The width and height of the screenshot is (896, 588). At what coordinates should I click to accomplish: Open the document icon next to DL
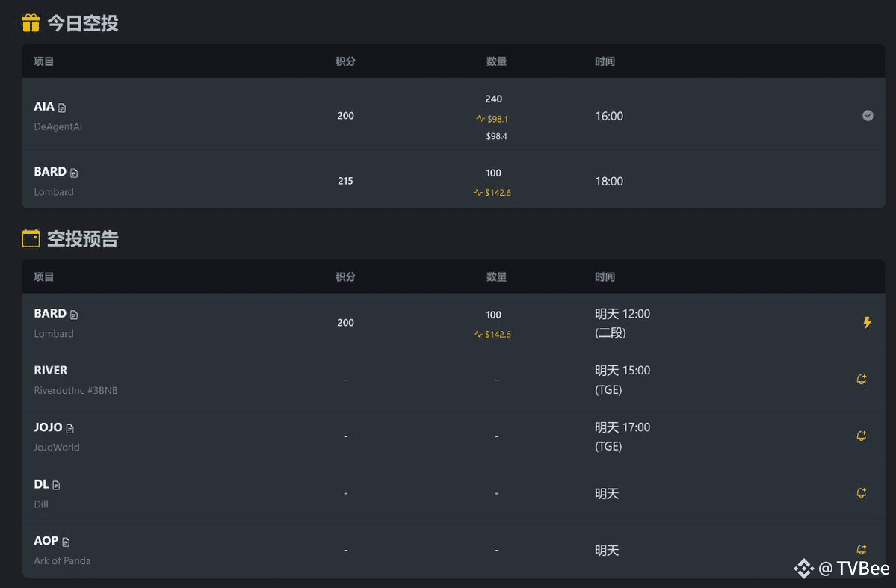[x=56, y=485]
